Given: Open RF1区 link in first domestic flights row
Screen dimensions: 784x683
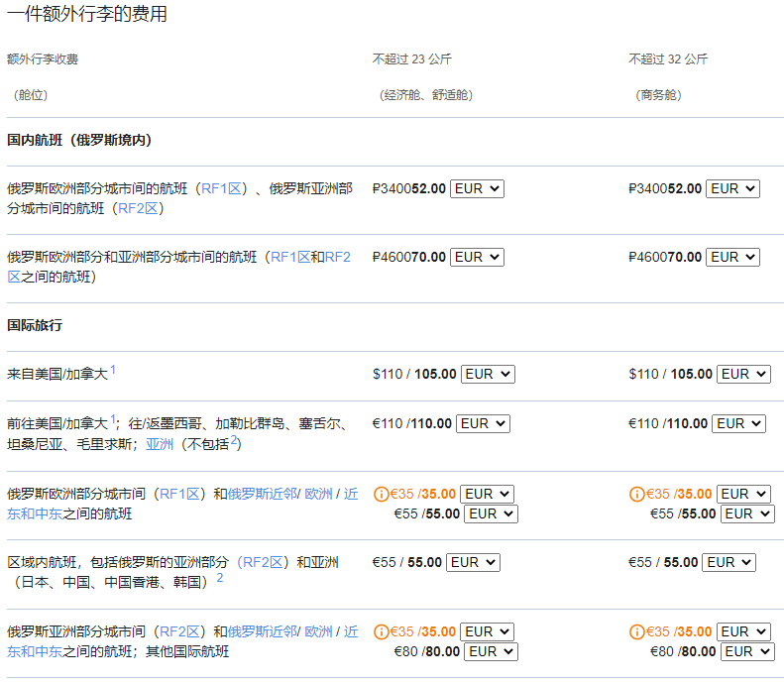Looking at the screenshot, I should 224,188.
